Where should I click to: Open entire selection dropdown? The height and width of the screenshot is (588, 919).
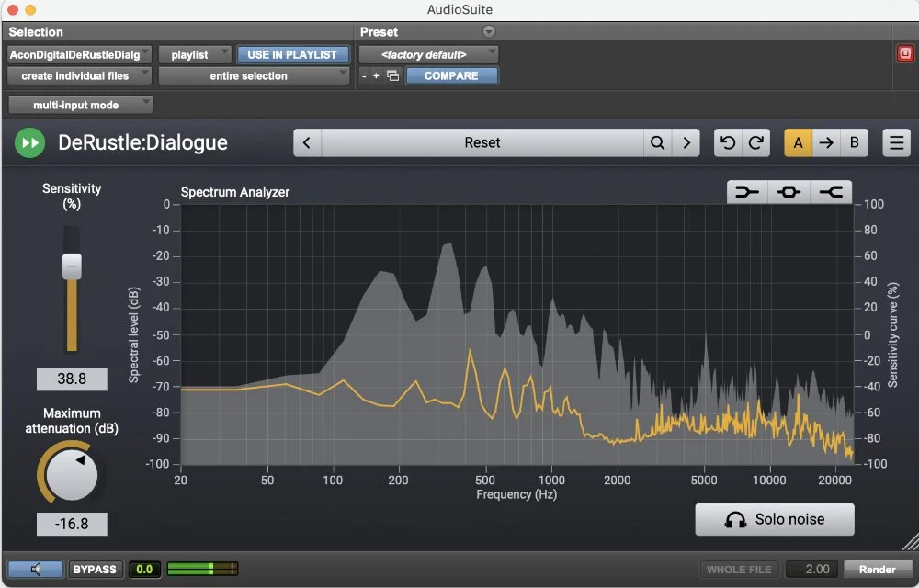point(254,76)
